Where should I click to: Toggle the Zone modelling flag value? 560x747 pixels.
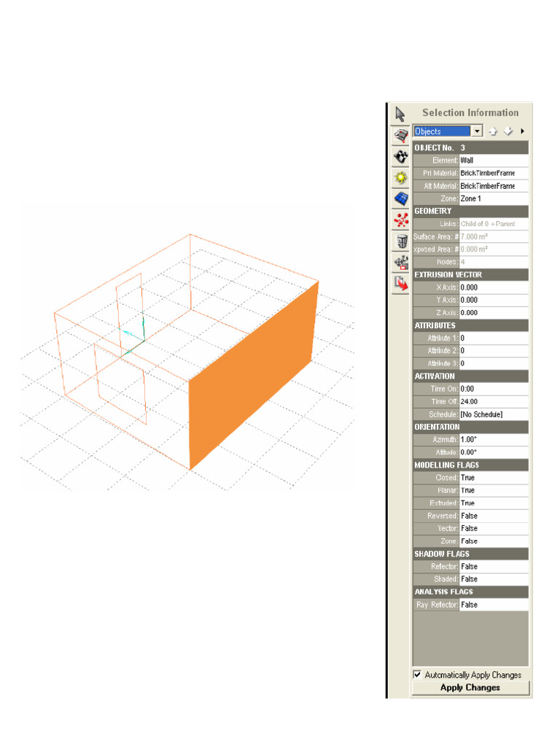pos(494,541)
